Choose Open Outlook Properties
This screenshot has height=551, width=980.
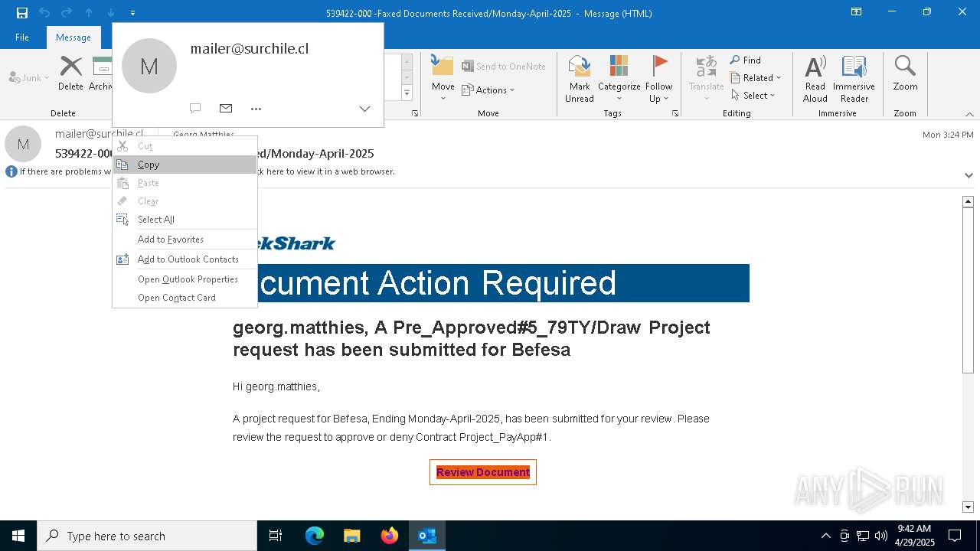185,279
